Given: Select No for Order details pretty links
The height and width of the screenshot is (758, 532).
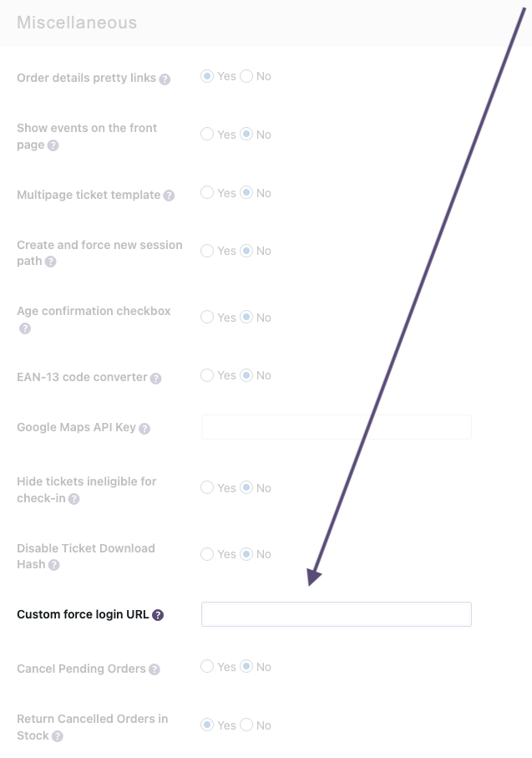Looking at the screenshot, I should click(x=246, y=76).
